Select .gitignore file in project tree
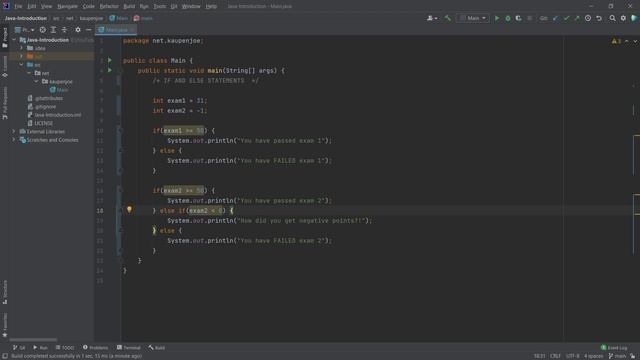640x360 pixels. tap(42, 107)
